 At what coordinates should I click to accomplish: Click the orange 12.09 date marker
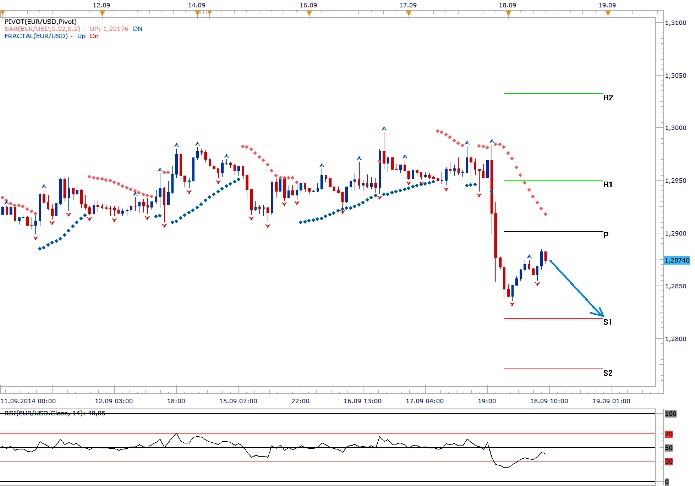point(100,13)
